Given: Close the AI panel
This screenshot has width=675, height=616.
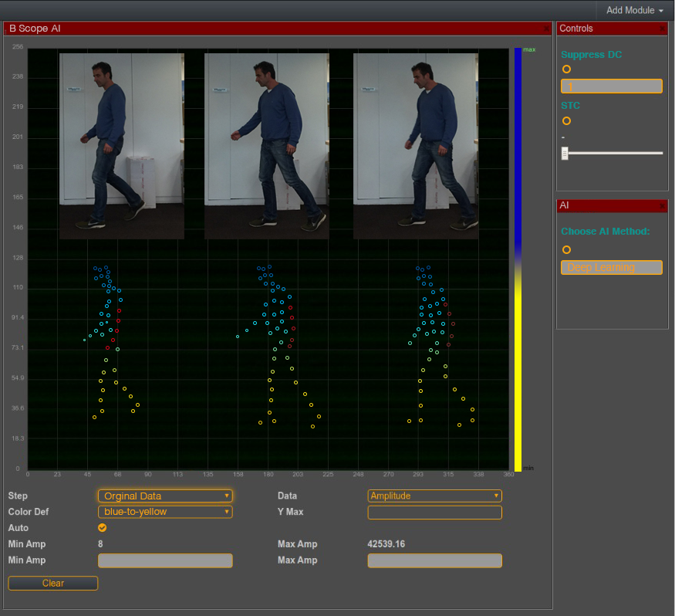Looking at the screenshot, I should [662, 206].
